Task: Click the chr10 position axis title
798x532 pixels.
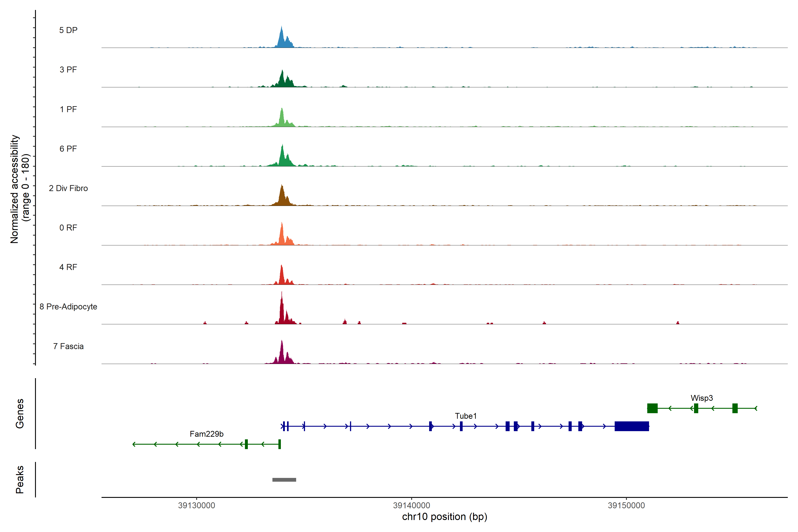Action: tap(444, 517)
